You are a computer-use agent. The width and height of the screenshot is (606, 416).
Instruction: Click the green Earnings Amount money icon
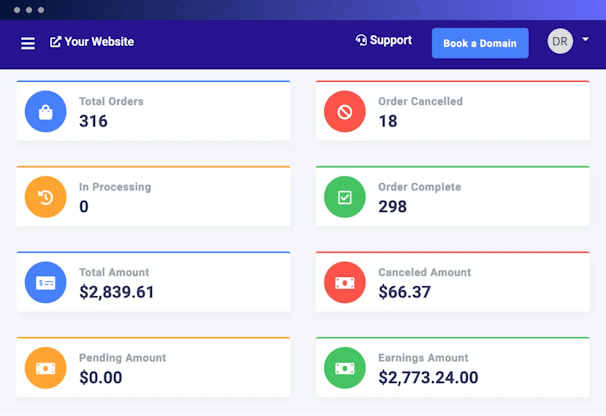345,367
